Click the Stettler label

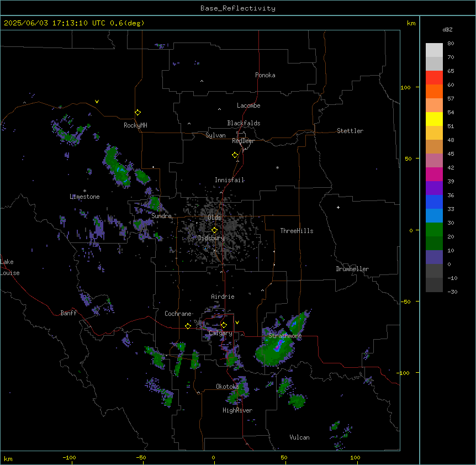click(x=350, y=131)
